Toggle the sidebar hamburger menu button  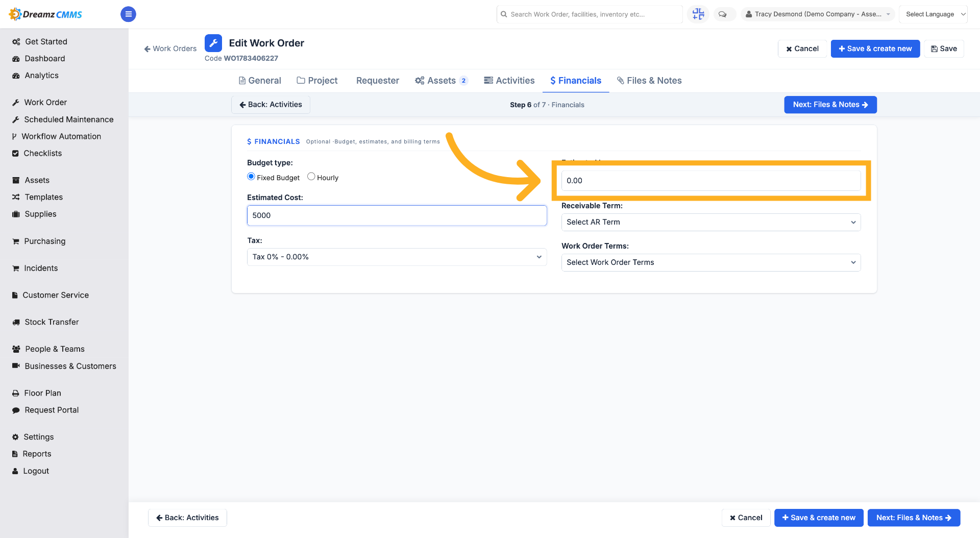click(x=128, y=14)
